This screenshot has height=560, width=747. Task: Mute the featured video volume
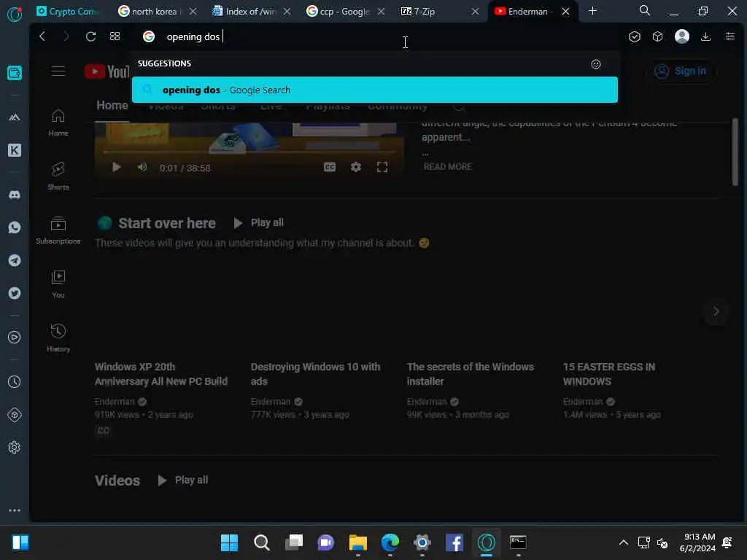click(x=142, y=167)
